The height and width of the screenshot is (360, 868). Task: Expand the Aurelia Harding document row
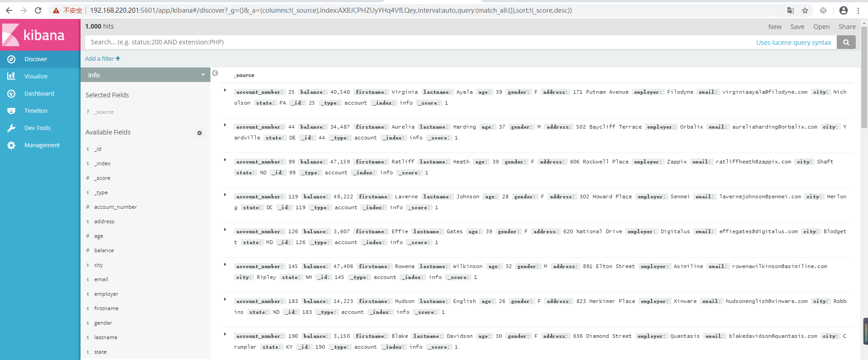click(225, 125)
